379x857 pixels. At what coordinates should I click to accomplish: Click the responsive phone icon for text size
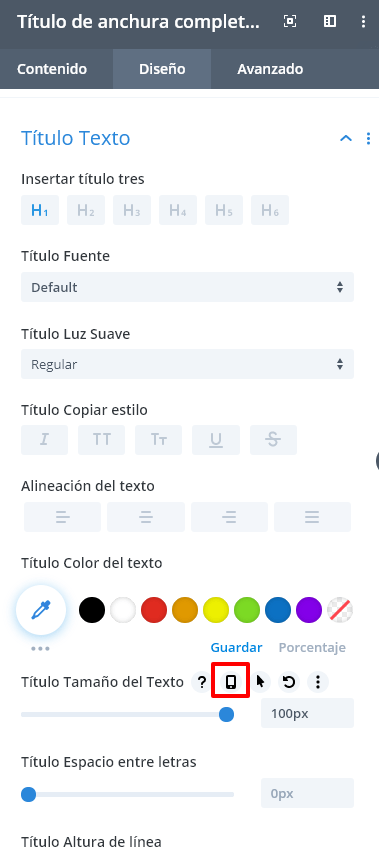coord(231,682)
